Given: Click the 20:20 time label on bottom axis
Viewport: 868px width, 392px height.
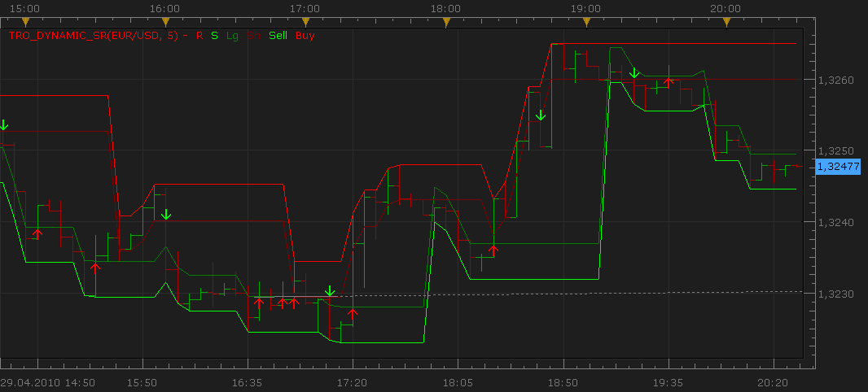Looking at the screenshot, I should (x=774, y=382).
